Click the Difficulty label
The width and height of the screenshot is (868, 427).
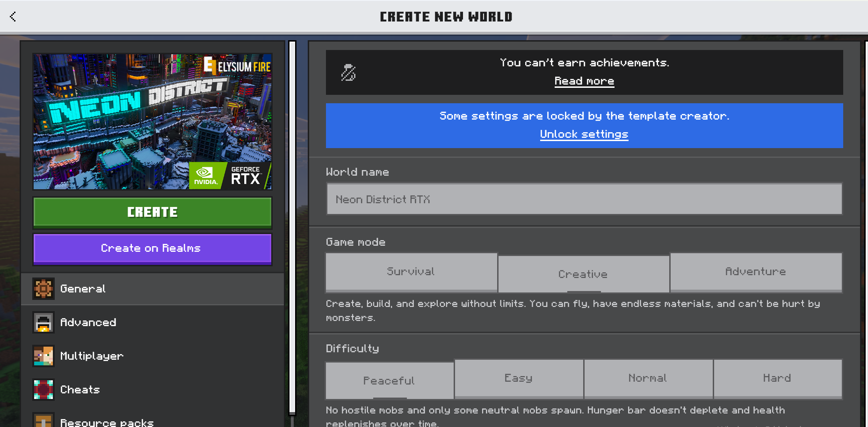(x=353, y=349)
